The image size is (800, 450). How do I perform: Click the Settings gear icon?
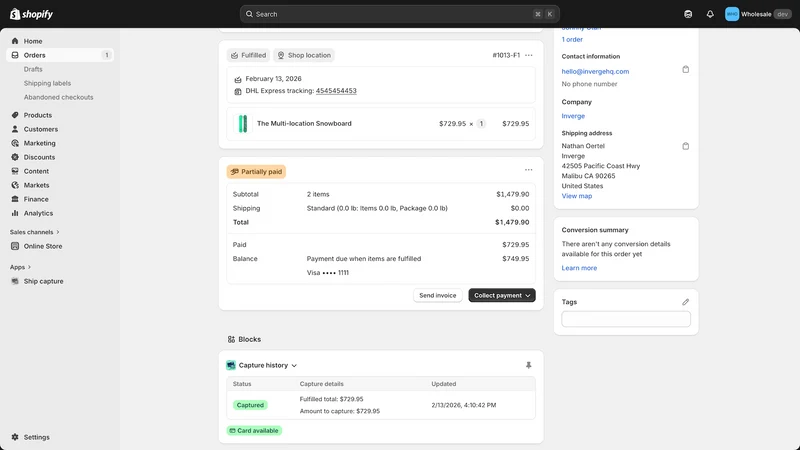15,437
